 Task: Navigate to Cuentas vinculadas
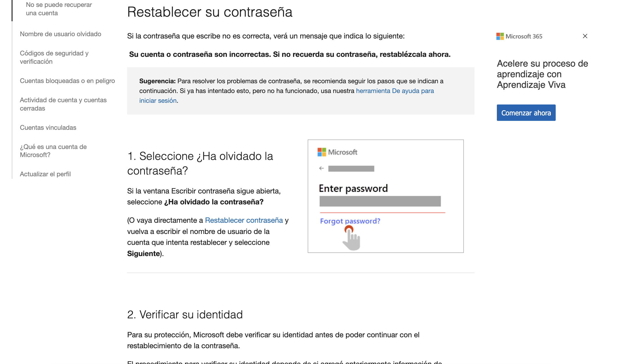click(x=48, y=128)
